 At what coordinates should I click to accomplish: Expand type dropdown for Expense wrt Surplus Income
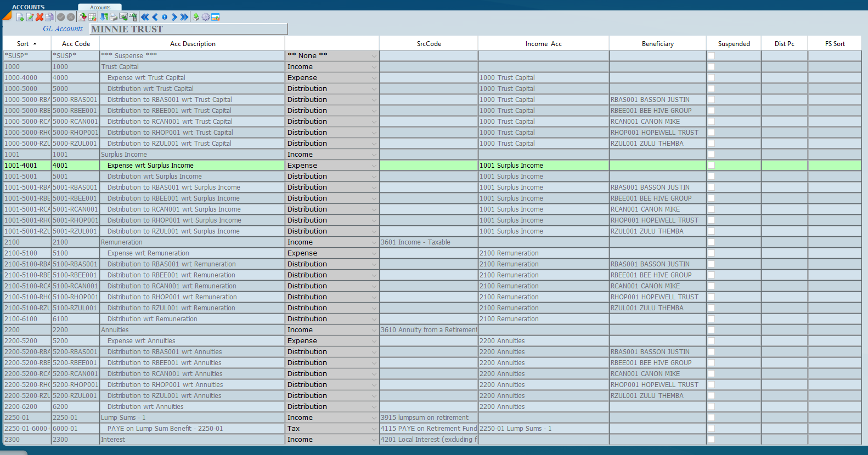(x=374, y=166)
